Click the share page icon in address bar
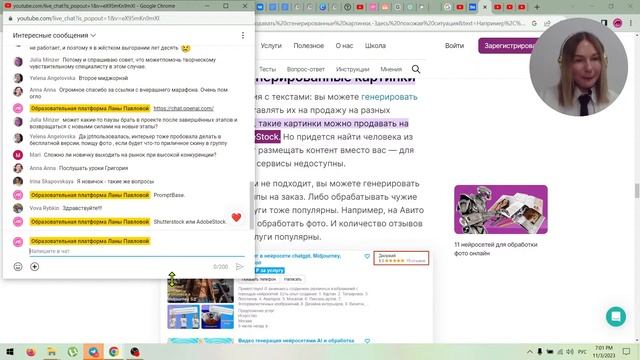This screenshot has height=360, width=640. click(547, 24)
